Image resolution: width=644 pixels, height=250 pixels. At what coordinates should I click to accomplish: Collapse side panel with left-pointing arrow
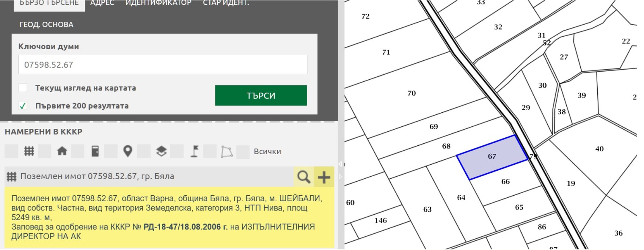click(x=340, y=163)
